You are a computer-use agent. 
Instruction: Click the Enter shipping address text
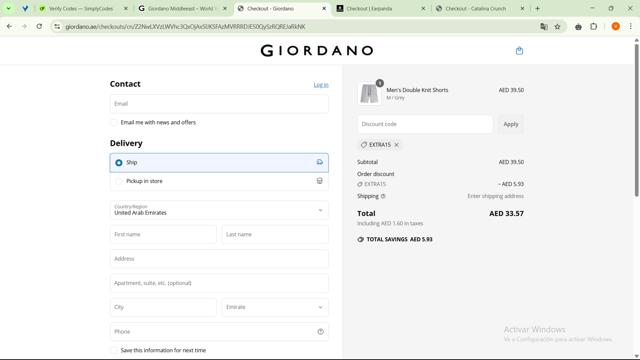pos(496,196)
